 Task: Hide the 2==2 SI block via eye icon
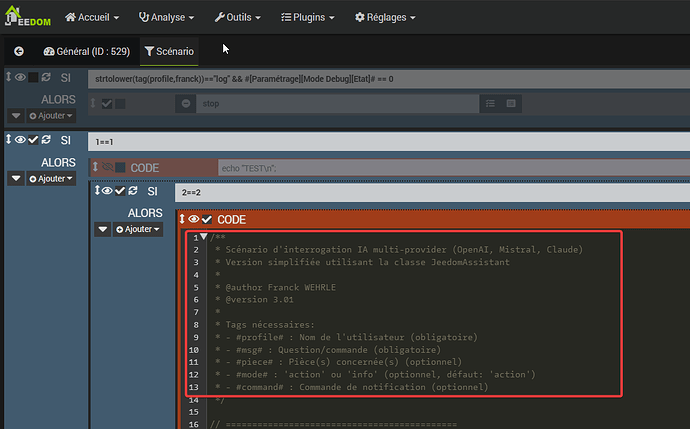pos(106,191)
